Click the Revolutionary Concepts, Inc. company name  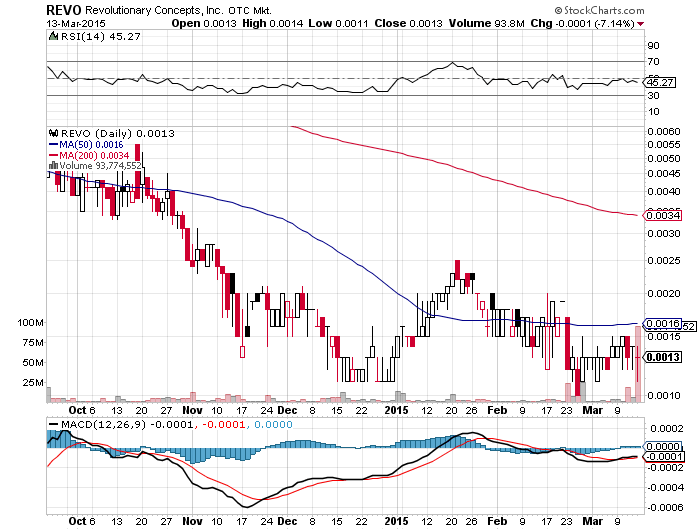pos(154,10)
